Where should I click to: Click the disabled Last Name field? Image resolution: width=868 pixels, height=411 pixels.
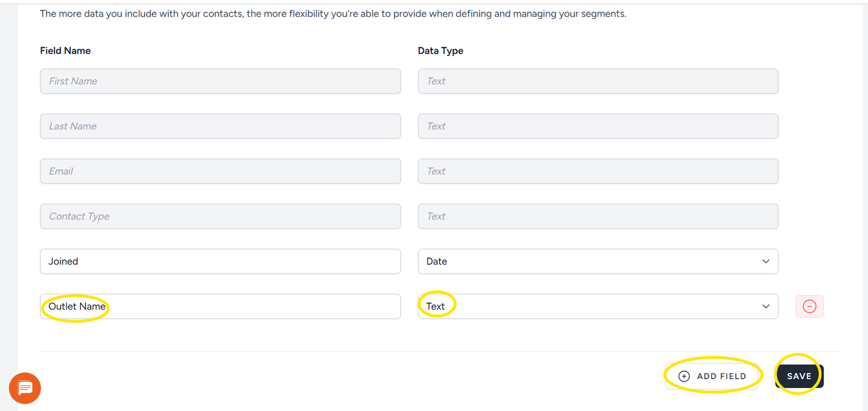pyautogui.click(x=220, y=126)
